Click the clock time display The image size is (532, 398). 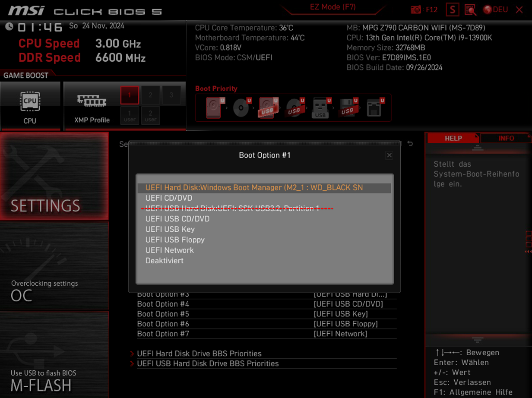pos(40,27)
